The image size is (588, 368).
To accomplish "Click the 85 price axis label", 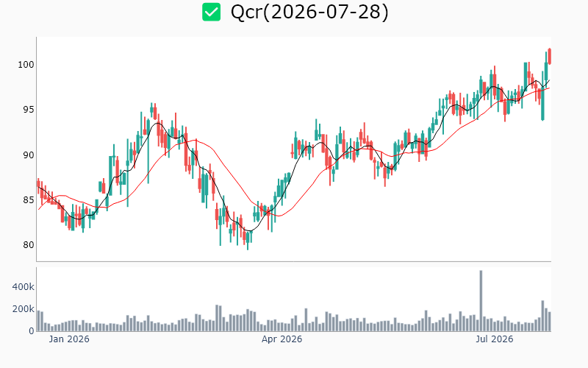I will point(28,199).
